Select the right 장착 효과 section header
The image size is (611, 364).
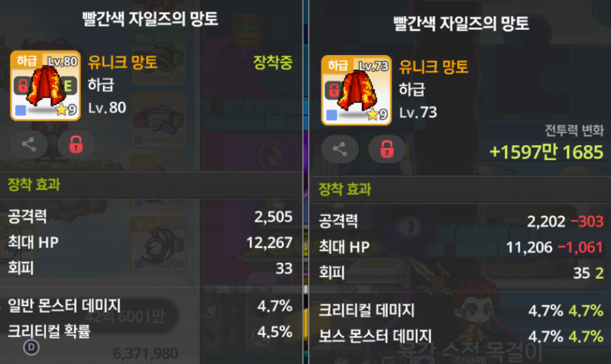click(x=345, y=189)
